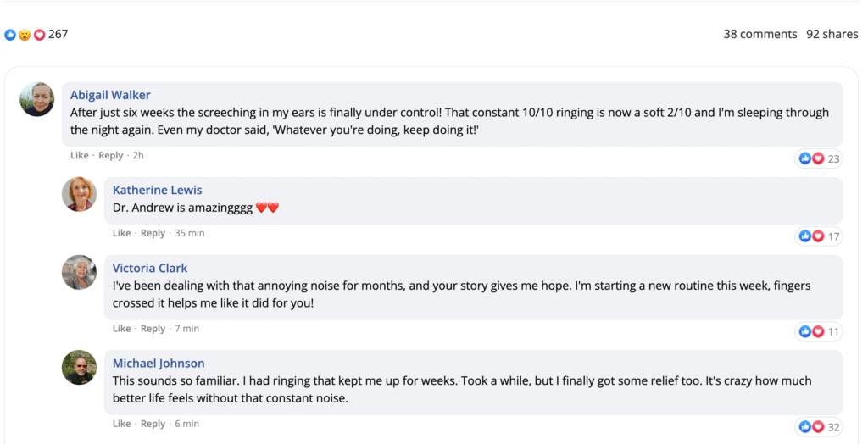Screen dimensions: 868x444
Task: Open Michael Johnson's name link
Action: 159,364
